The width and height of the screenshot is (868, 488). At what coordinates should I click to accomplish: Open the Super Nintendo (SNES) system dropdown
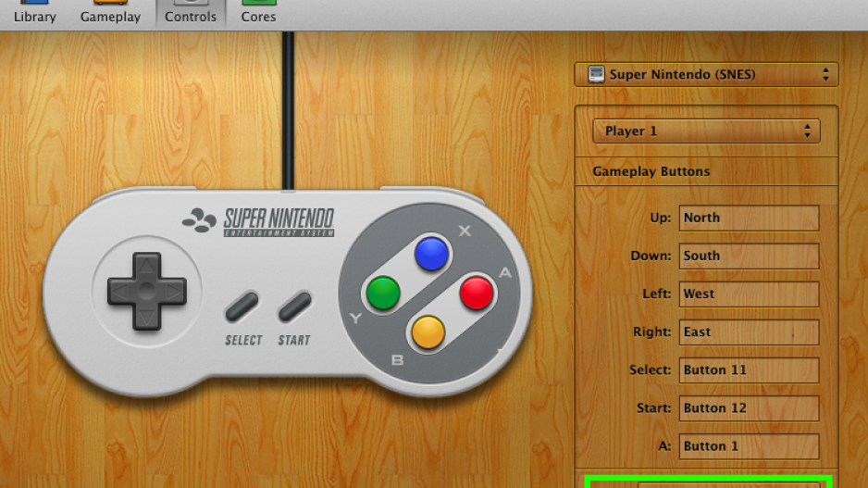click(706, 74)
